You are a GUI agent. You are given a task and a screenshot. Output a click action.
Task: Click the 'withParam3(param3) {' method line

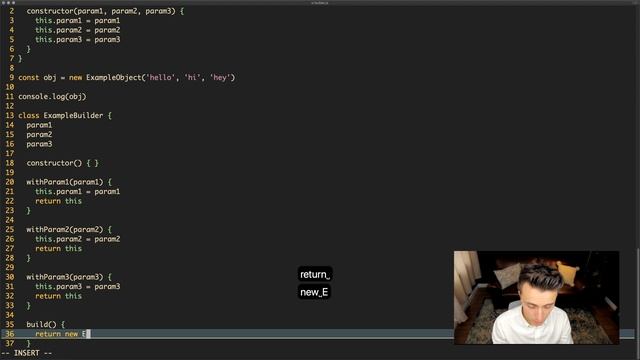click(69, 277)
